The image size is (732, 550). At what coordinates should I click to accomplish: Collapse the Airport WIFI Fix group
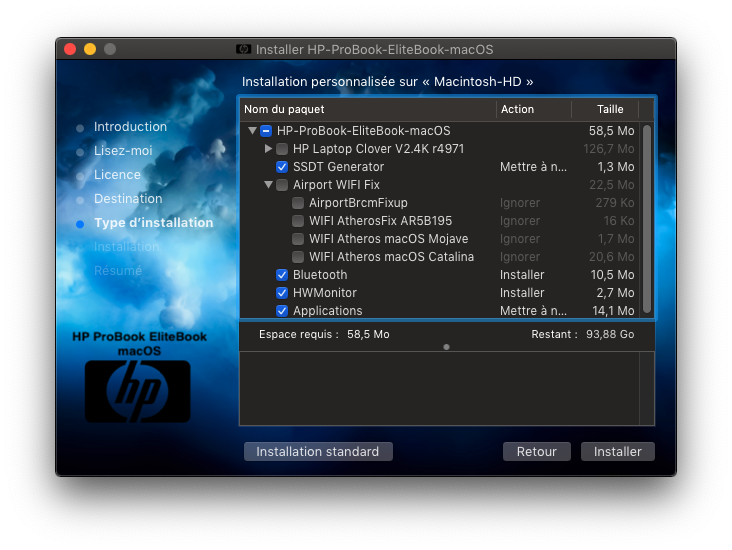click(268, 185)
